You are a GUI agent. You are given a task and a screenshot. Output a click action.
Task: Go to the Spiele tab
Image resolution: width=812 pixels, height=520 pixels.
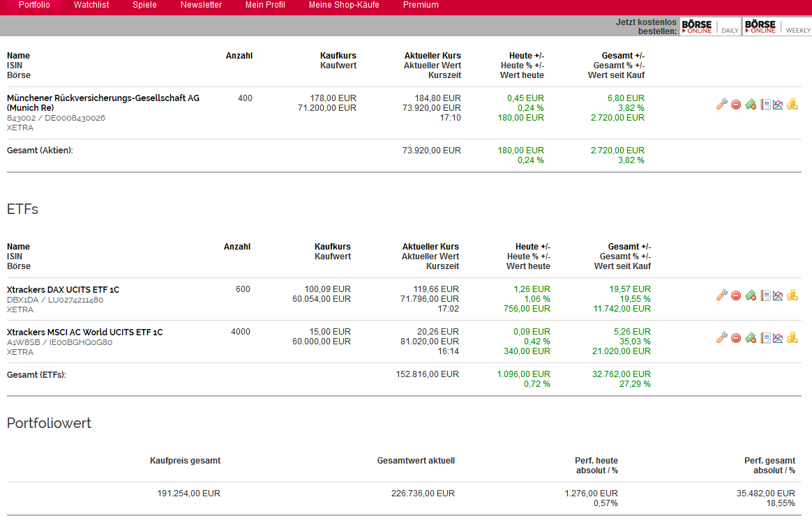144,5
